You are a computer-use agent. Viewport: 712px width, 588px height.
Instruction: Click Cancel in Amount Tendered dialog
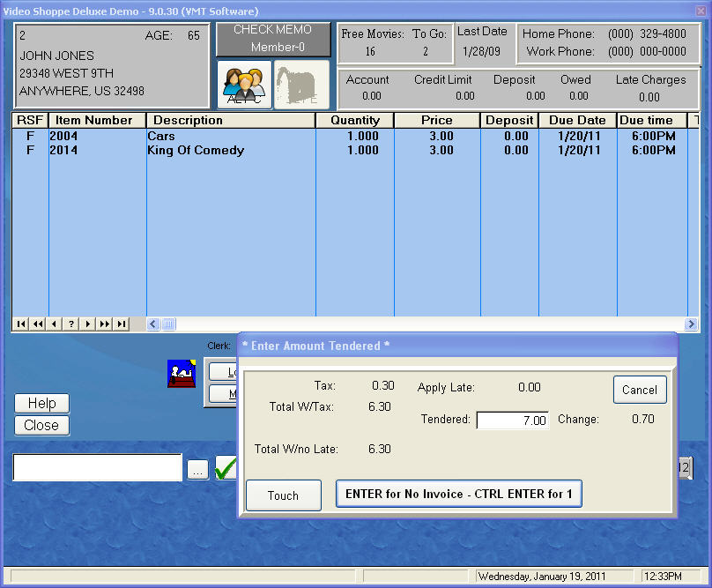pos(639,390)
